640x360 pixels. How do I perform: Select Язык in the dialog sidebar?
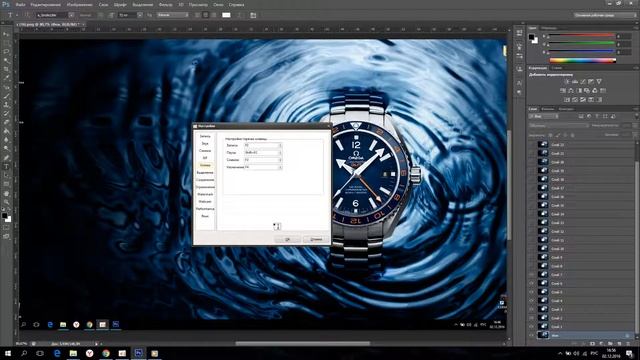coord(205,216)
